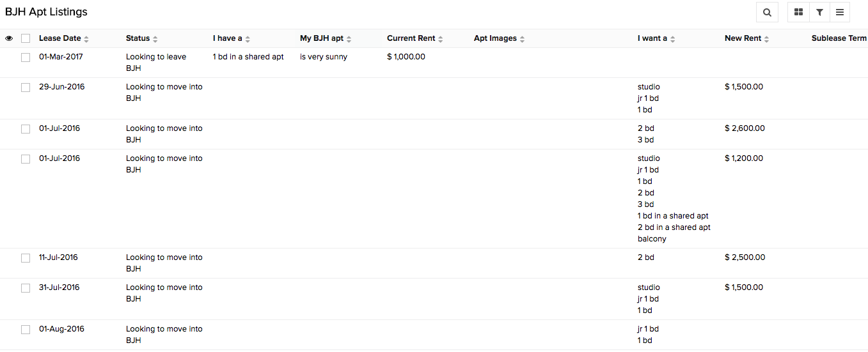Click the Apt Images column header
The height and width of the screenshot is (352, 868).
(x=495, y=38)
